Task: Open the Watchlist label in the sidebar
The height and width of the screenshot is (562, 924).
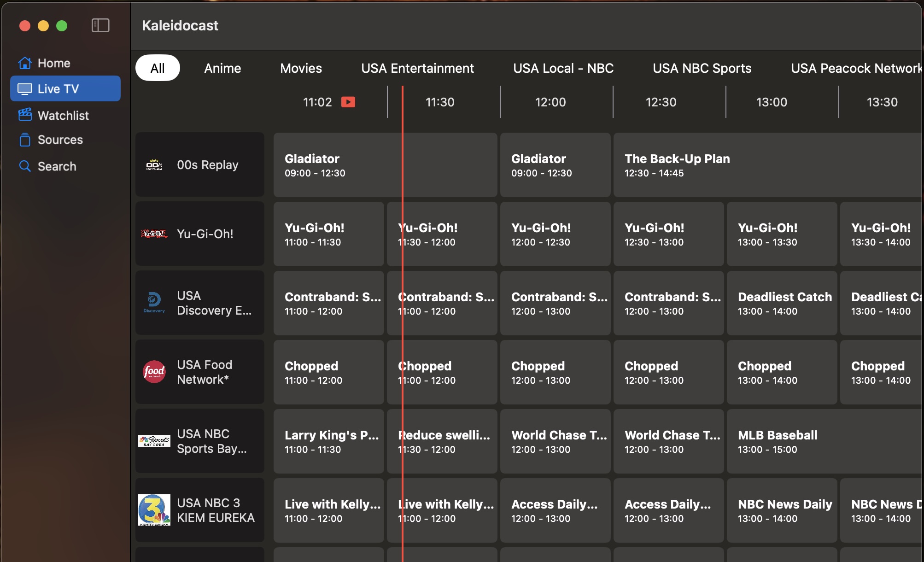Action: tap(63, 115)
